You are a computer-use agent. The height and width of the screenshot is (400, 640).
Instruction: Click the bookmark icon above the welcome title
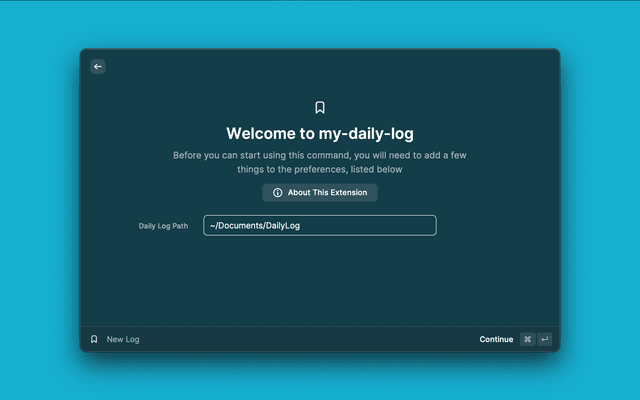320,108
